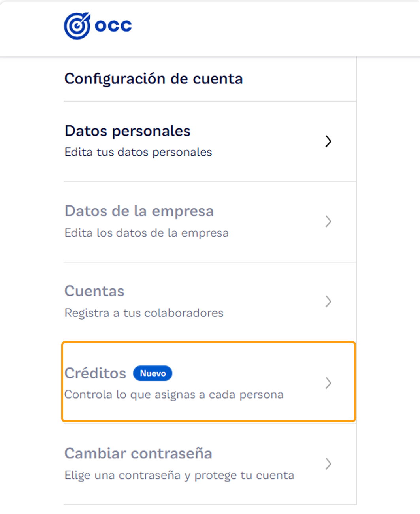Click 'Edita los datos de la empresa' text
The width and height of the screenshot is (420, 514).
(147, 233)
